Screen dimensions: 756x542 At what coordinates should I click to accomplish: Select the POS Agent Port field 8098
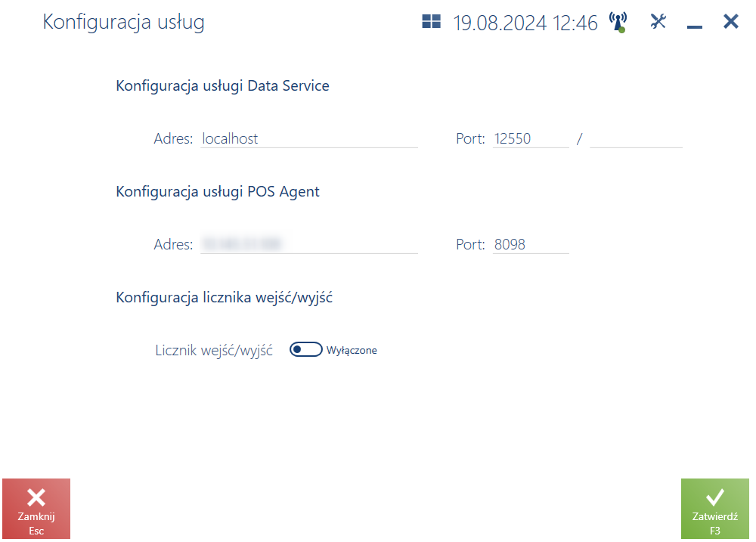[x=531, y=244]
